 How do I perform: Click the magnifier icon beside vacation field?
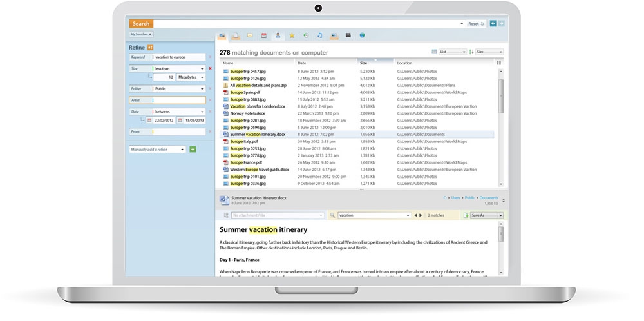pos(333,215)
